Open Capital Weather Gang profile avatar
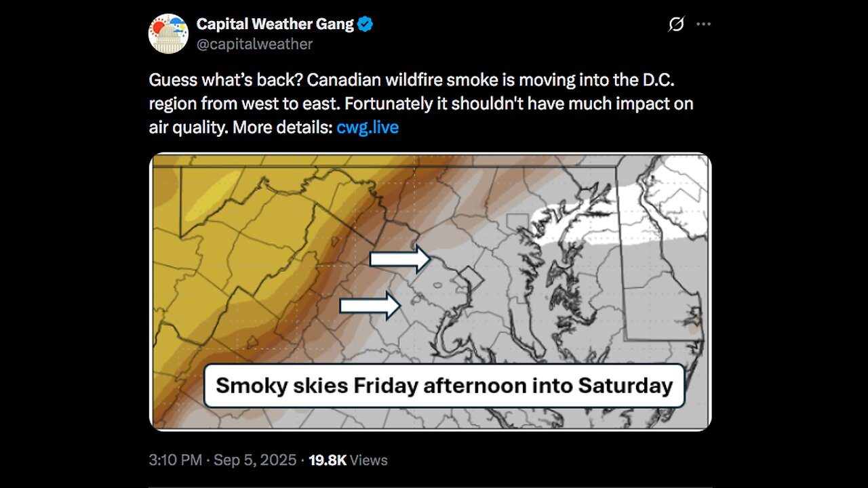The height and width of the screenshot is (488, 868). pos(168,33)
